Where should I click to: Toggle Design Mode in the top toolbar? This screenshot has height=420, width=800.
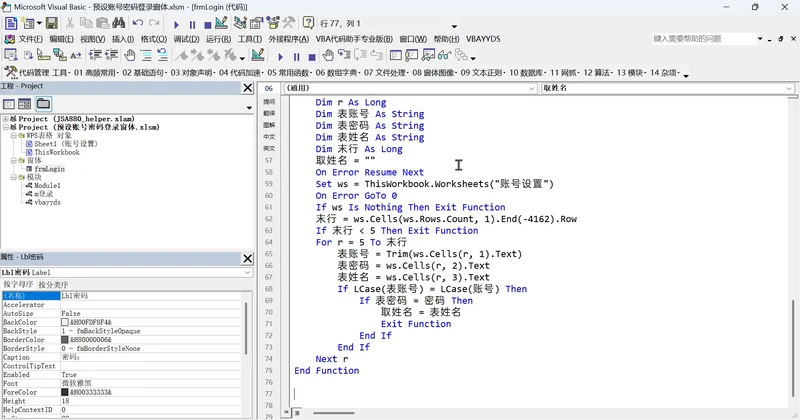[x=221, y=23]
